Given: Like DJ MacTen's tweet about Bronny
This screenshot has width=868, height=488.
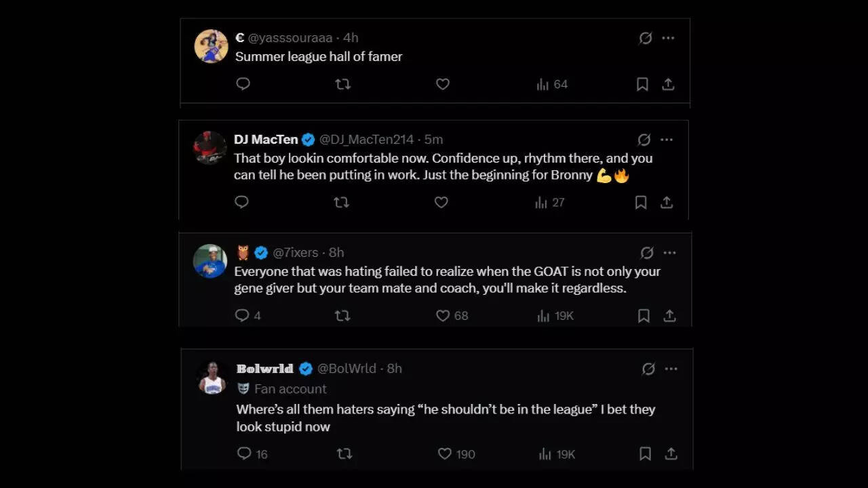Looking at the screenshot, I should point(441,202).
